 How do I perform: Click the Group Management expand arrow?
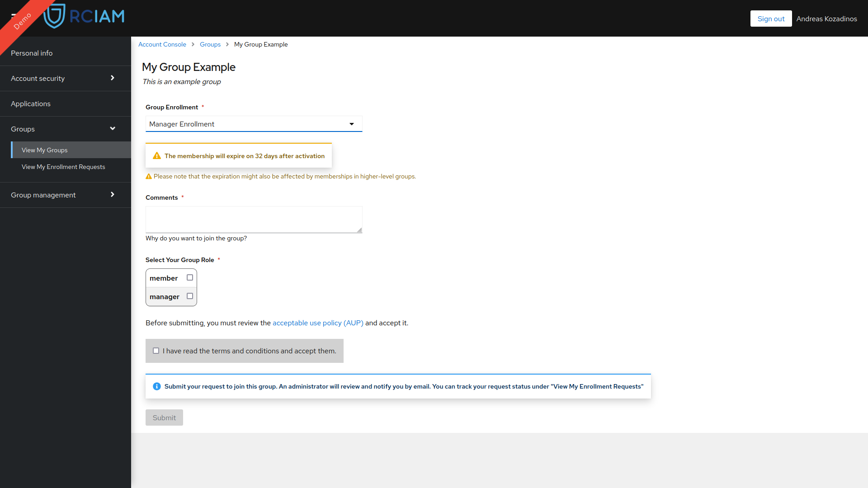(113, 194)
